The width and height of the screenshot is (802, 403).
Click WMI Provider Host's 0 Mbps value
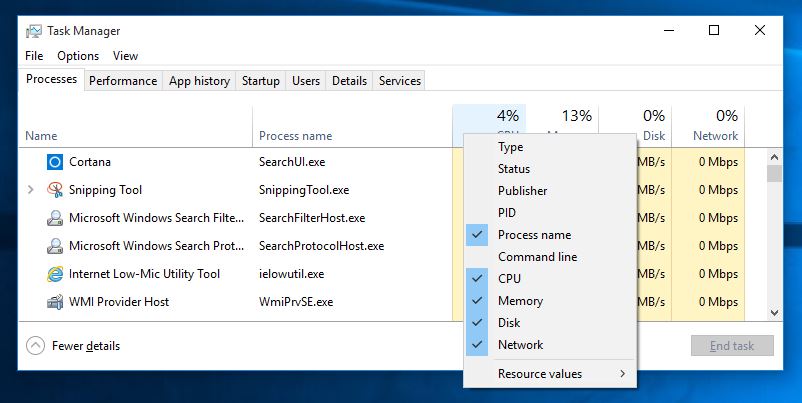coord(718,302)
